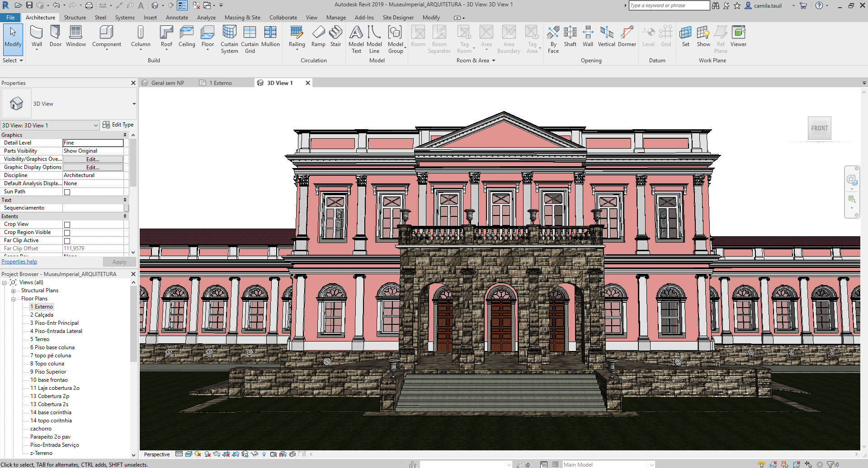Open the 3D View: 3D View 1 dropdown
The image size is (868, 468).
coord(95,125)
